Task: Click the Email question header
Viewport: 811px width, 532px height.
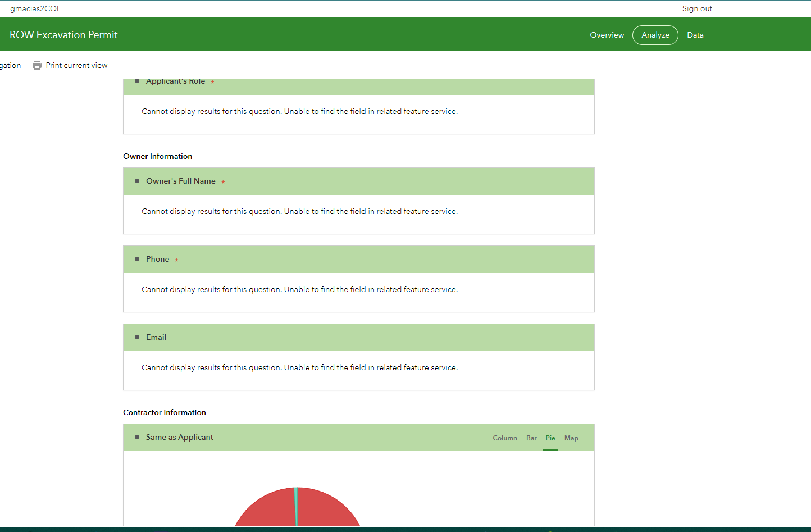Action: 359,338
